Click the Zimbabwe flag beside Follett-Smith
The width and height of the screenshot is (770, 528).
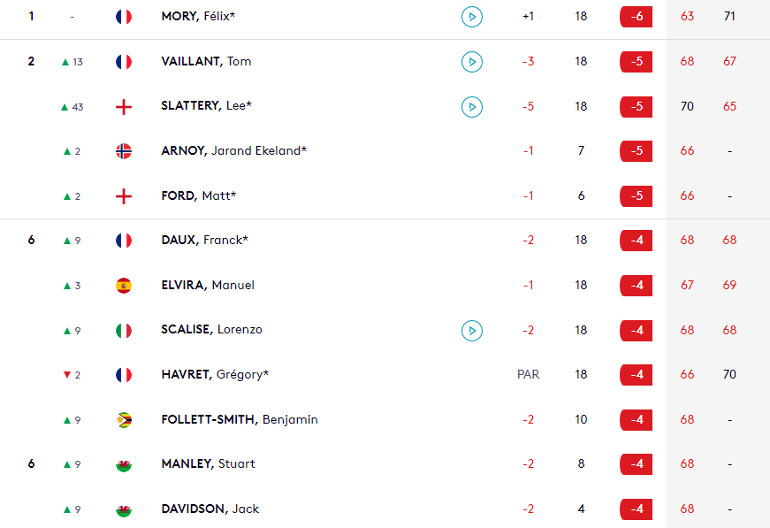(x=124, y=420)
